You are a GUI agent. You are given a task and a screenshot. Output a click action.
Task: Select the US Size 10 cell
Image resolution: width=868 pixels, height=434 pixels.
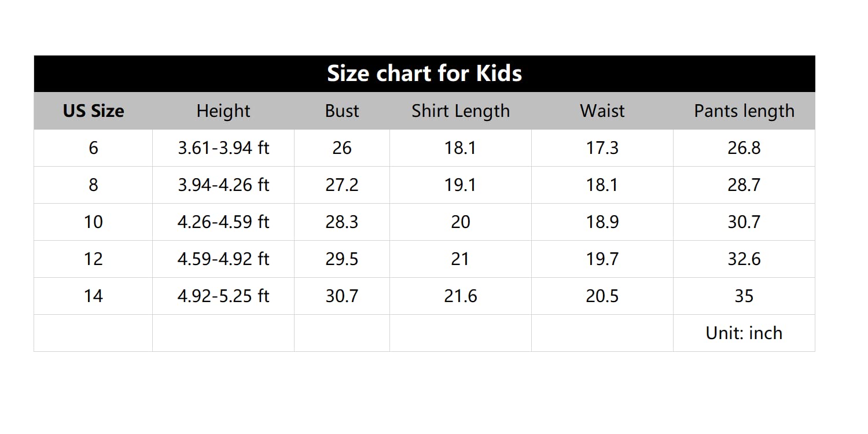click(93, 222)
